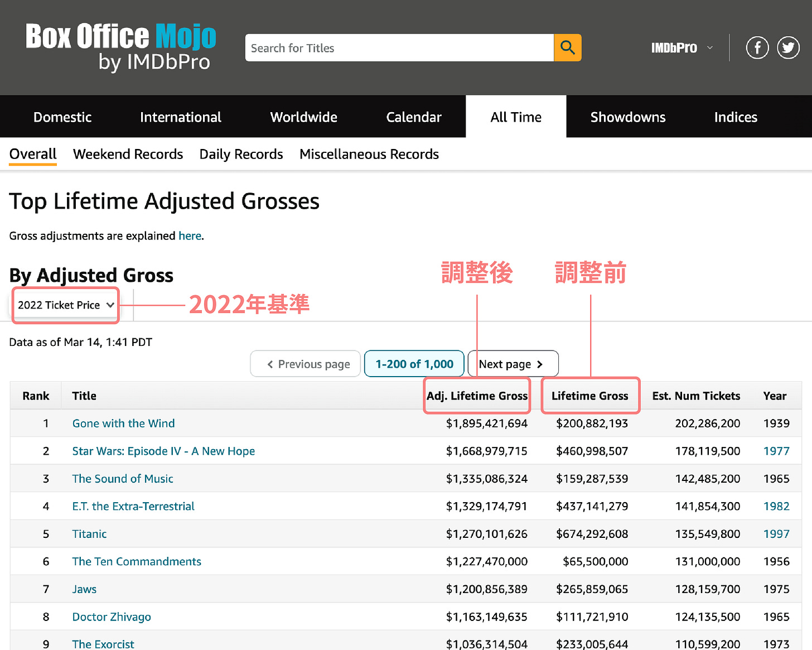This screenshot has height=650, width=812.
Task: Open The Sound of Music link
Action: coord(123,479)
